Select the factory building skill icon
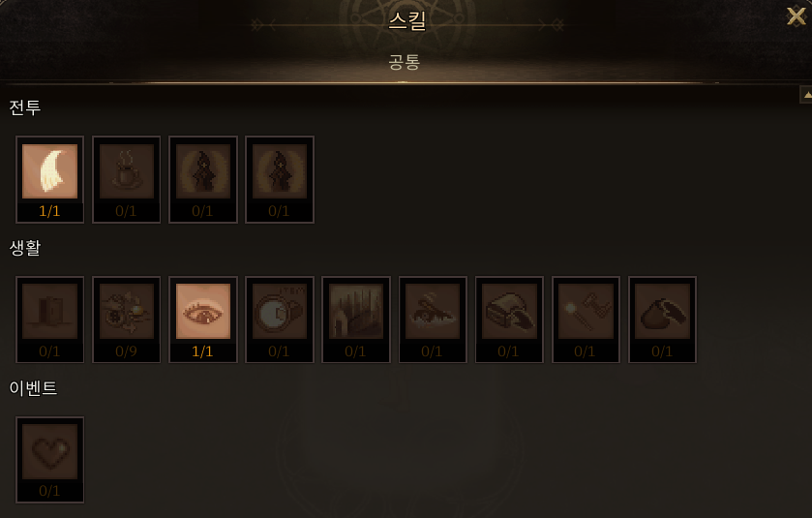The height and width of the screenshot is (518, 812). tap(356, 320)
